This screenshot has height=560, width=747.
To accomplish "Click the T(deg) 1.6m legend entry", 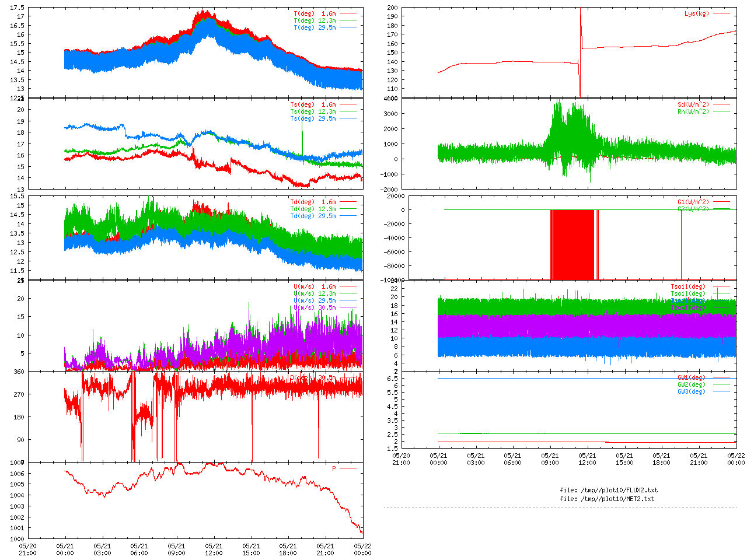I will point(315,13).
